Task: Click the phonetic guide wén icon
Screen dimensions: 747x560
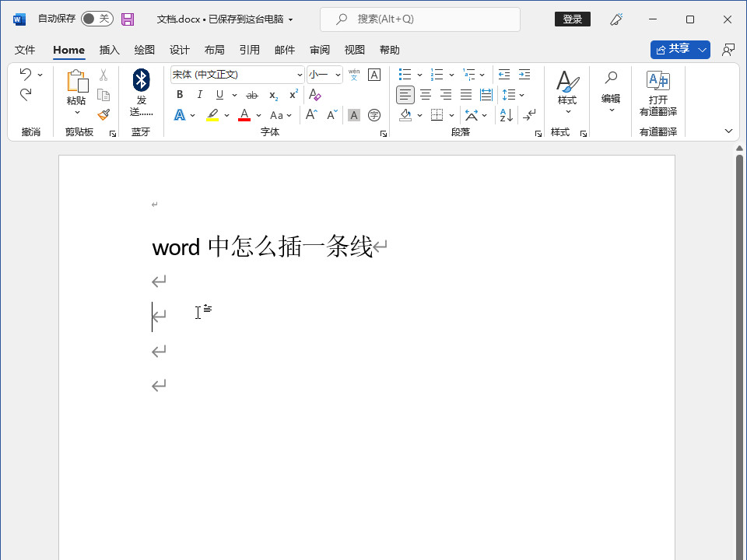Action: [x=354, y=75]
